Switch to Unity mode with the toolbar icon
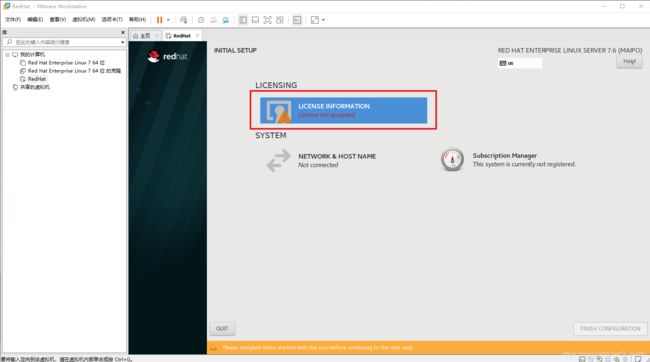Image resolution: width=650 pixels, height=362 pixels. point(280,20)
